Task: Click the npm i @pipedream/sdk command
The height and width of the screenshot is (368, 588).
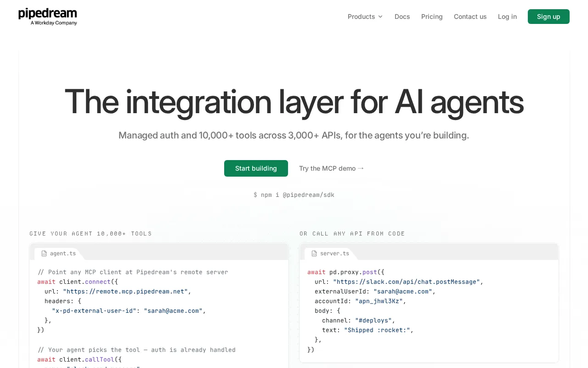Action: click(294, 195)
